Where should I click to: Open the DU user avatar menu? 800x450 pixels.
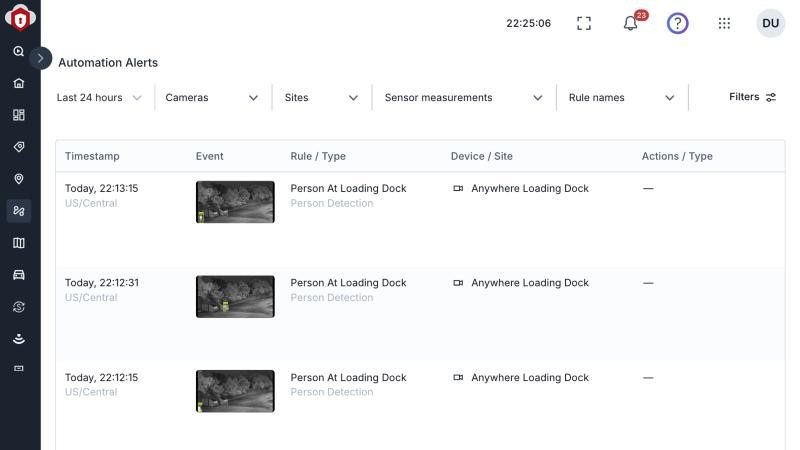pos(770,23)
